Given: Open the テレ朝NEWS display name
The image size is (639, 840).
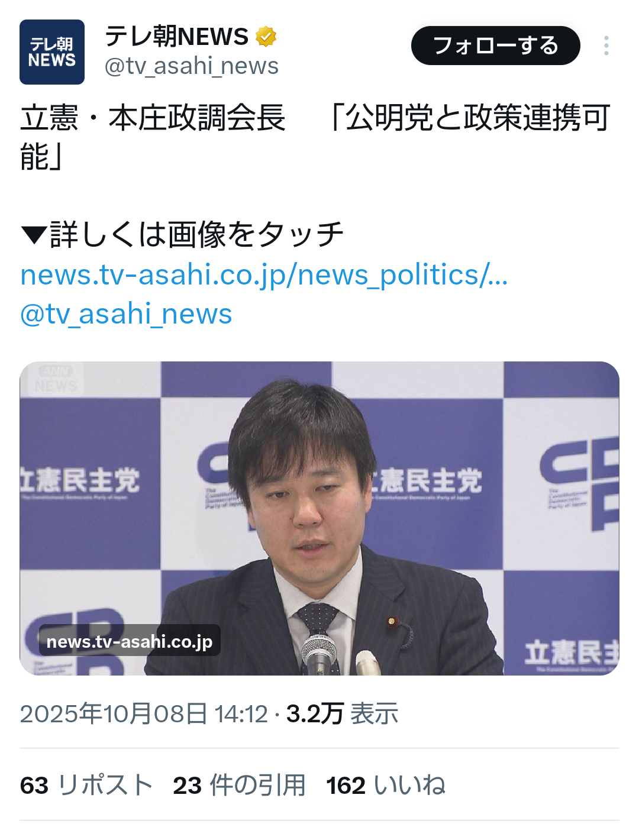Looking at the screenshot, I should (176, 37).
